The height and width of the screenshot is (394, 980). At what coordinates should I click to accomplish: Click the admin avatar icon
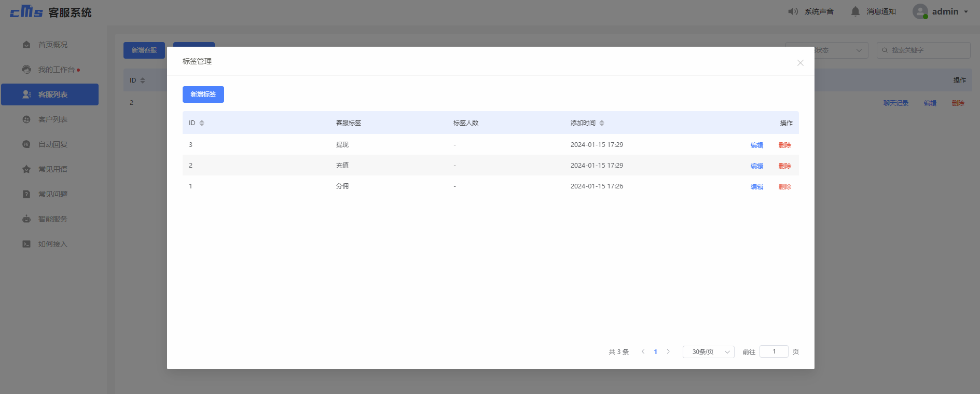920,11
